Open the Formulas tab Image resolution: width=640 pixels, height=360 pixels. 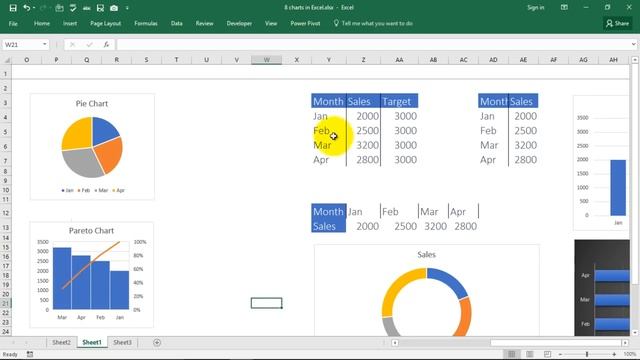146,24
